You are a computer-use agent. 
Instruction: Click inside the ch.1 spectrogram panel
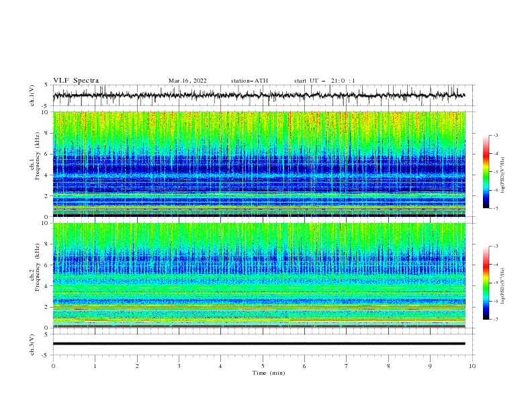[259, 164]
